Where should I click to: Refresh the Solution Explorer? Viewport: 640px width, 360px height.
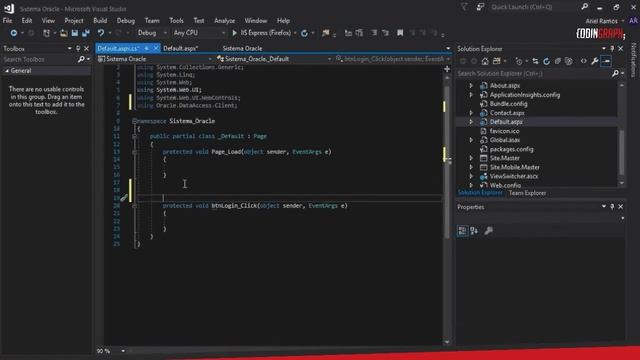tap(546, 61)
